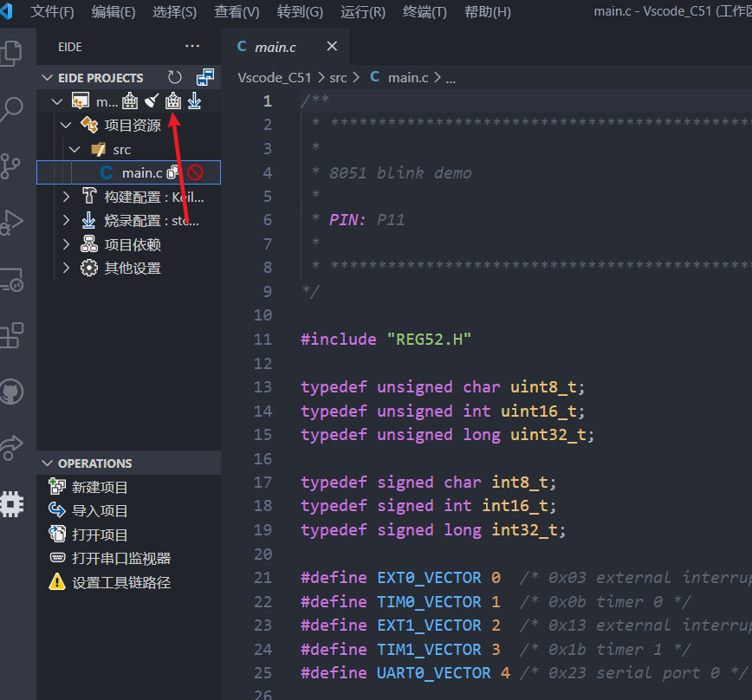Click the broom clean icon on project row
Screen dimensions: 752x700
coord(152,101)
